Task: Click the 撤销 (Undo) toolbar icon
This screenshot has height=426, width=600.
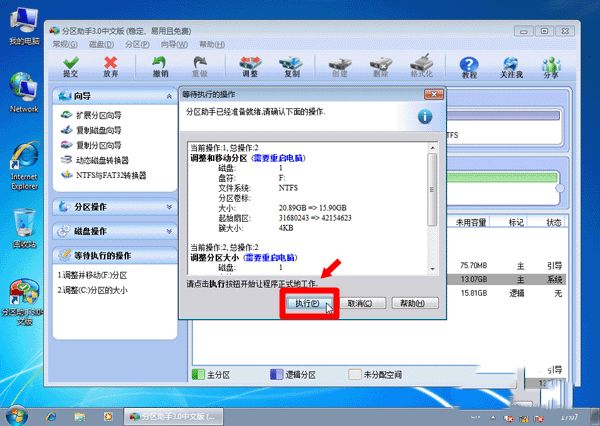Action: (160, 67)
